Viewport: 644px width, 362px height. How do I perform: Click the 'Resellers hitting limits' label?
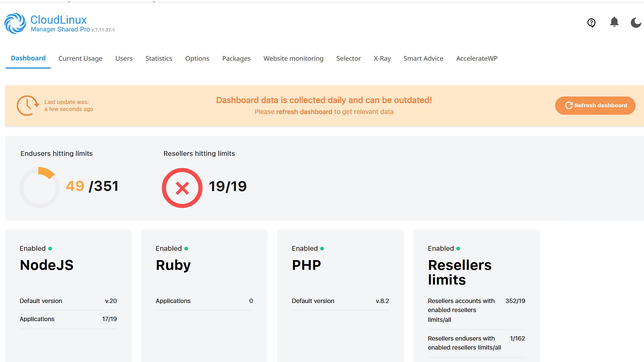click(x=199, y=154)
